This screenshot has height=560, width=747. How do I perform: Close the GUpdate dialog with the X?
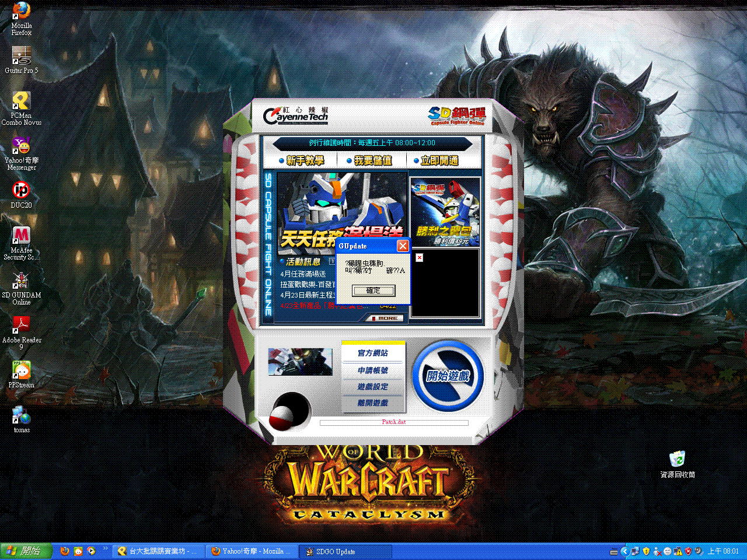(403, 246)
